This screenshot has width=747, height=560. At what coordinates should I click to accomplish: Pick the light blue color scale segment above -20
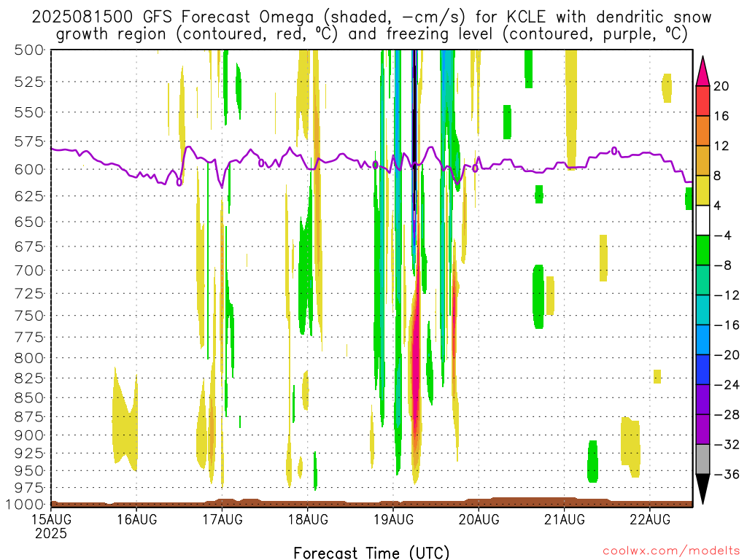click(703, 340)
